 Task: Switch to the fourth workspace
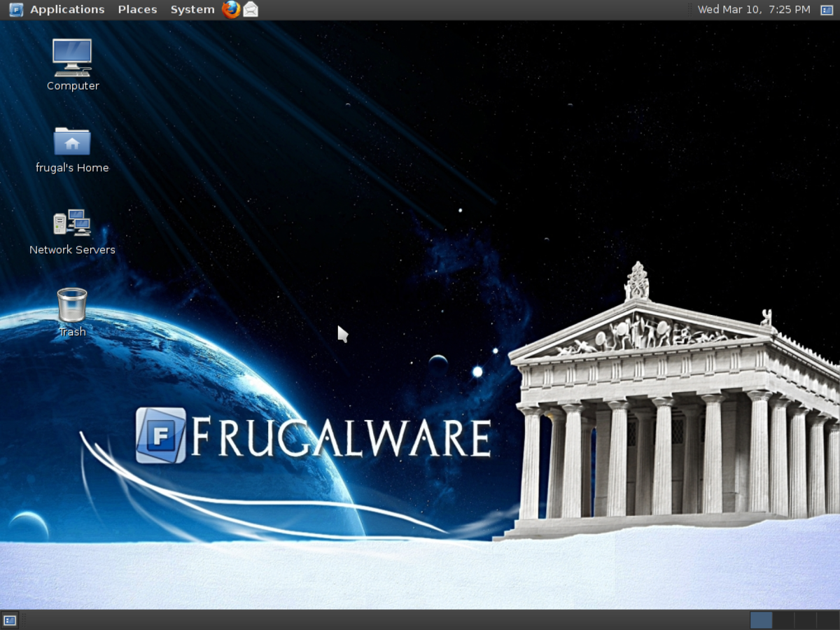(827, 620)
